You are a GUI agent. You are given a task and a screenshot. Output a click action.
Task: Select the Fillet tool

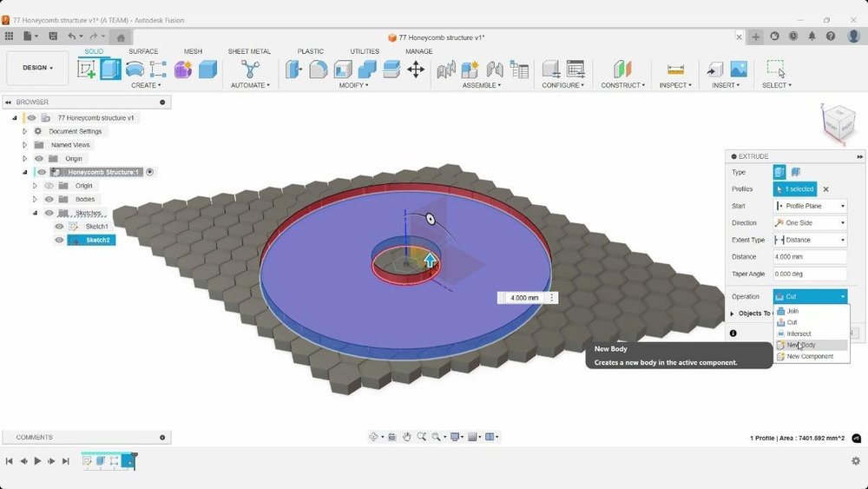[318, 69]
